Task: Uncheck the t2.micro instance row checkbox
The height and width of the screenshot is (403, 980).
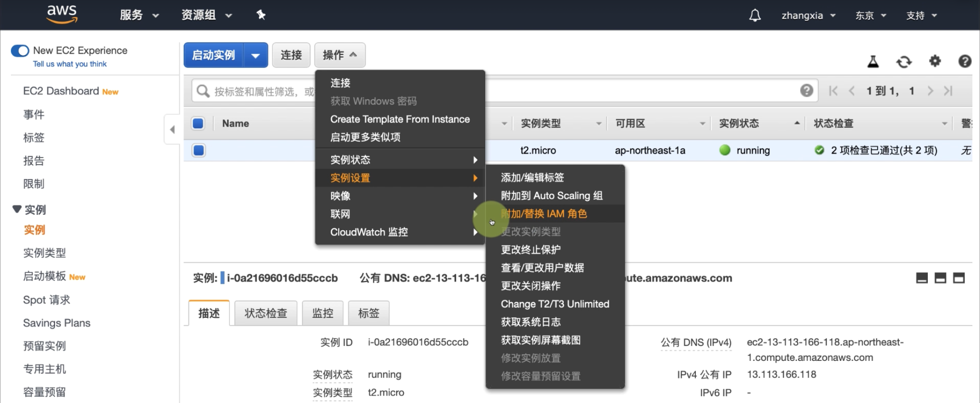Action: (199, 150)
